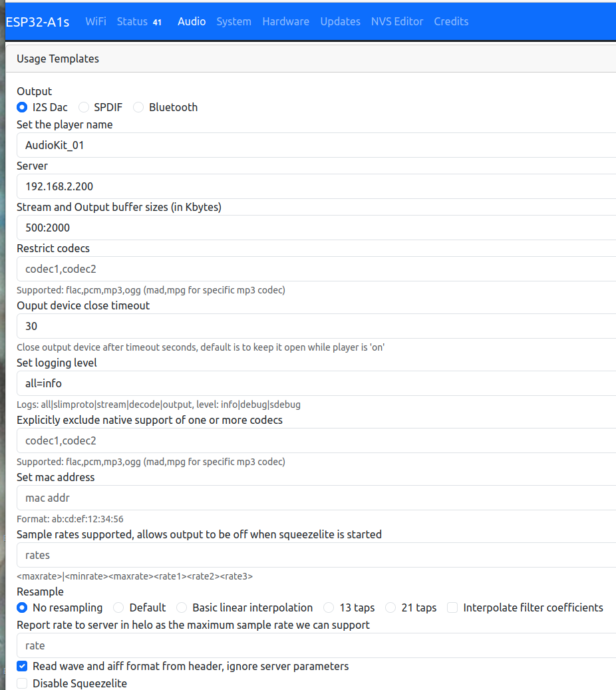616x690 pixels.
Task: Switch to the Status tab
Action: pos(132,21)
